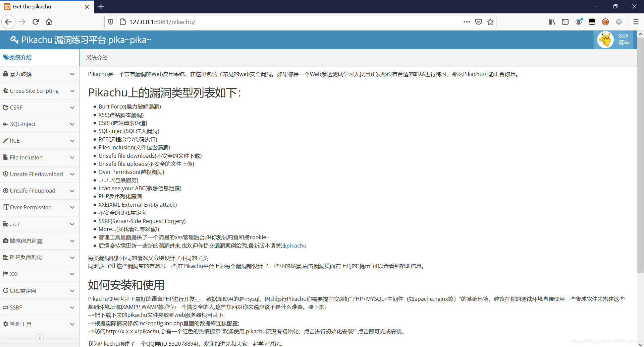Click the XXE(XML External Entity attack) list item
Screen dimensions: 644x347
(138, 205)
